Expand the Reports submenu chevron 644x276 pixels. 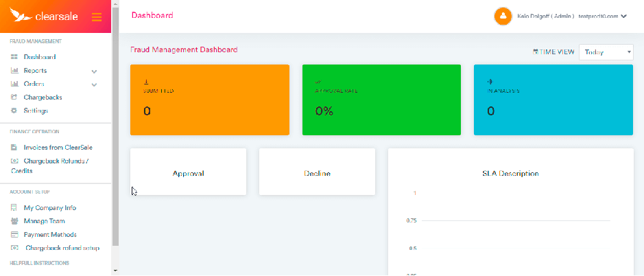coord(95,71)
